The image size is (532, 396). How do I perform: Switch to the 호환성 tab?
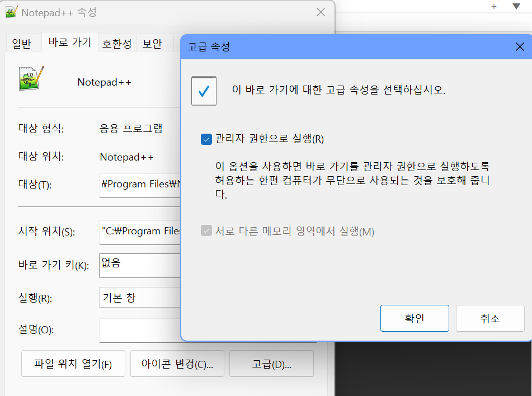(117, 44)
